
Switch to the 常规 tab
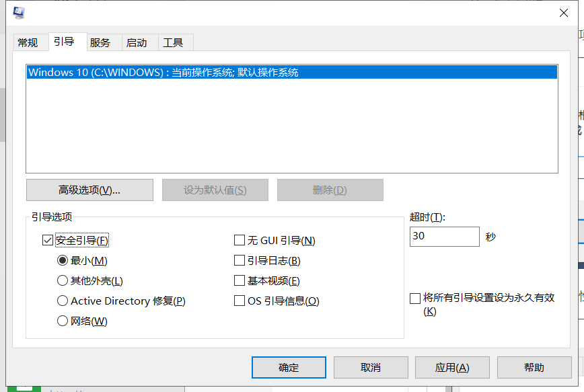pos(30,42)
